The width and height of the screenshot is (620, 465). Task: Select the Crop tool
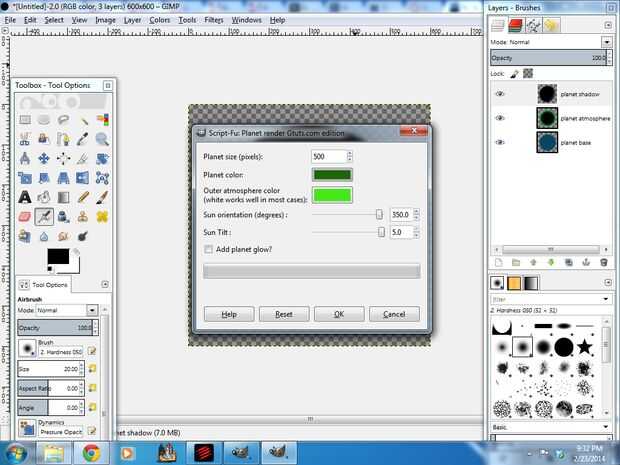83,159
